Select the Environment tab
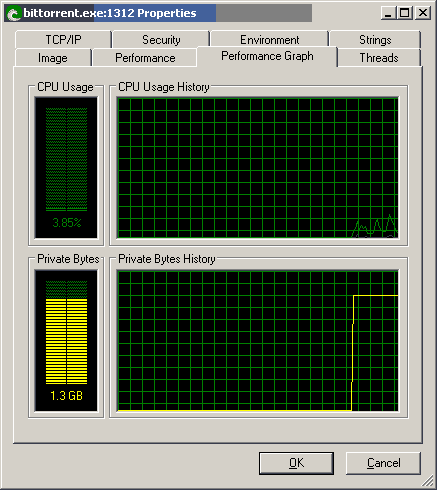 point(269,40)
